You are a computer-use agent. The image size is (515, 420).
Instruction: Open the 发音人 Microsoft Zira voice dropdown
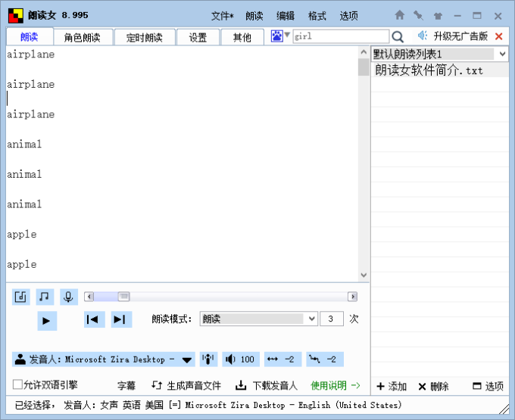187,360
